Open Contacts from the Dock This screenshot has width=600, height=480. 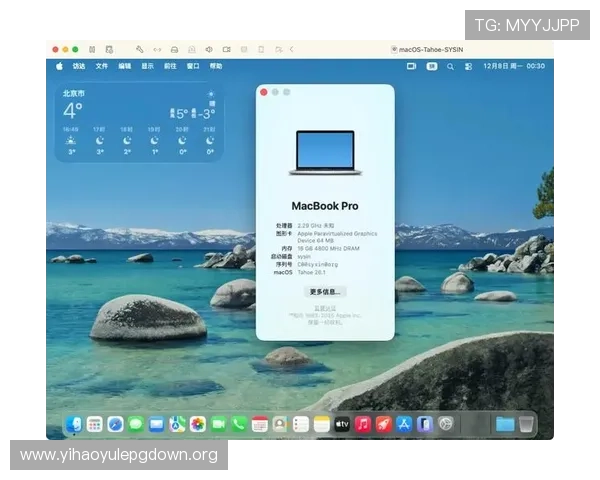tap(280, 424)
